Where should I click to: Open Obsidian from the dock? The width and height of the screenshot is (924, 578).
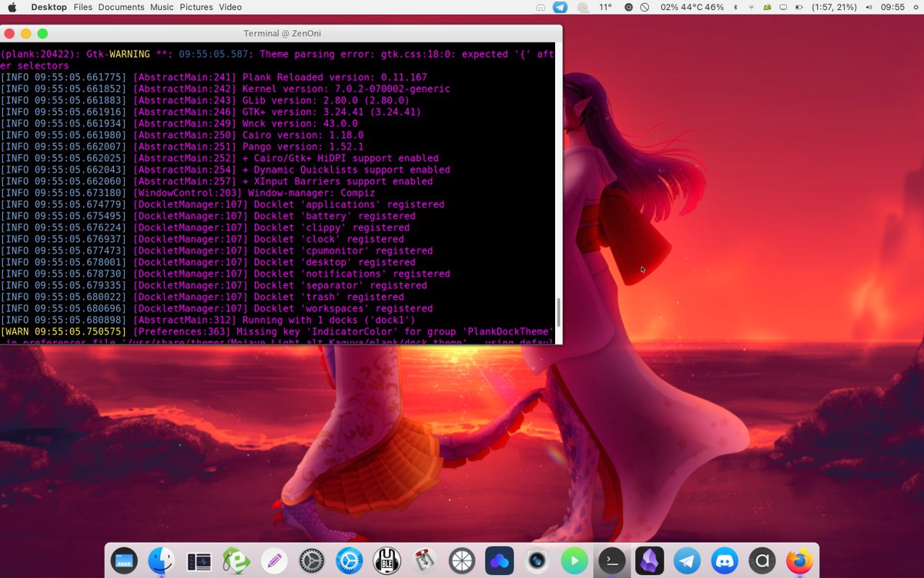[650, 560]
